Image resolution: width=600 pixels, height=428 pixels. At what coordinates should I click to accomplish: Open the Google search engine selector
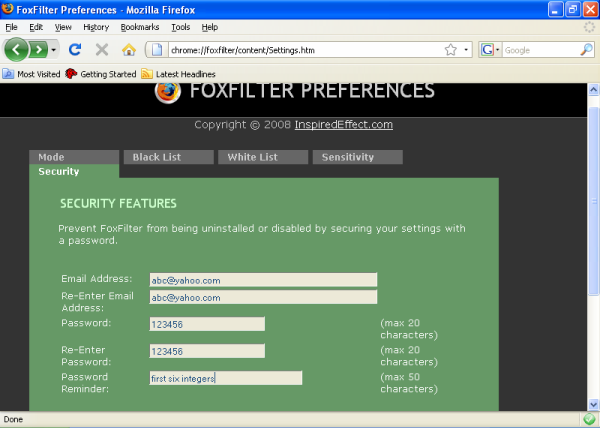(490, 50)
